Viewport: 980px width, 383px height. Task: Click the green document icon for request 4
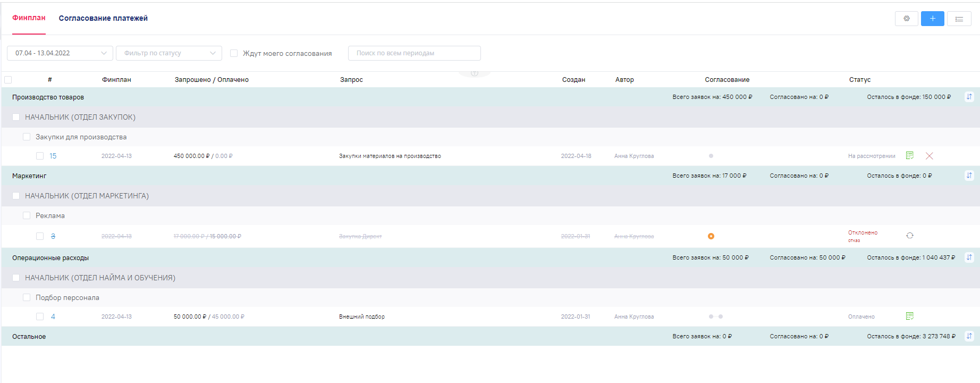909,317
